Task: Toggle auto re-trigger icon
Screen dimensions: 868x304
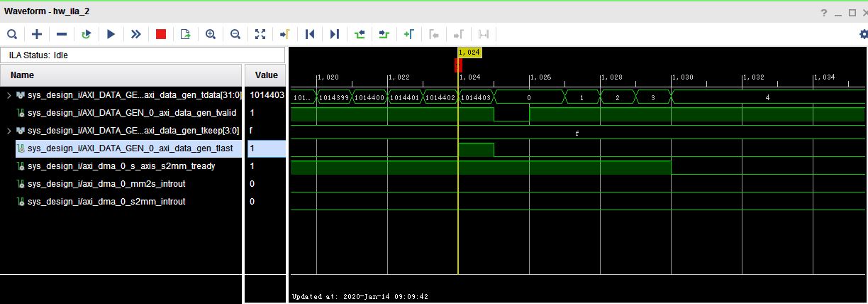Action: point(87,33)
